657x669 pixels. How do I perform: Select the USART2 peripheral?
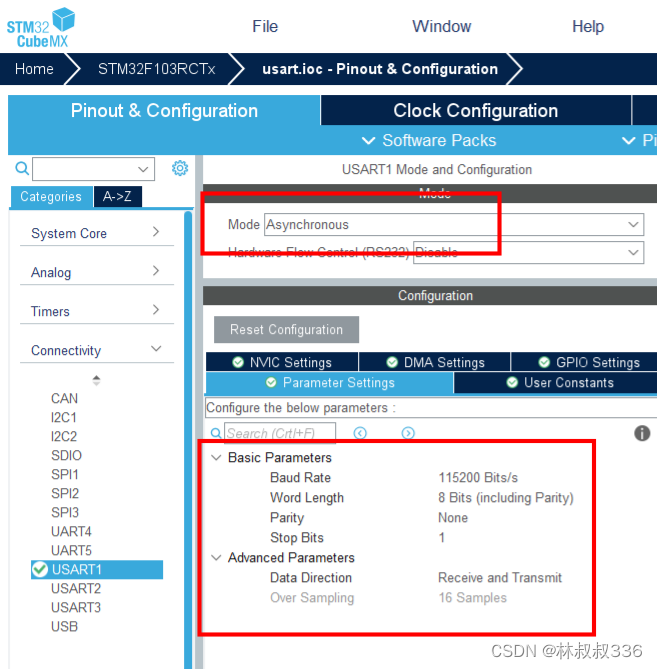pos(76,588)
